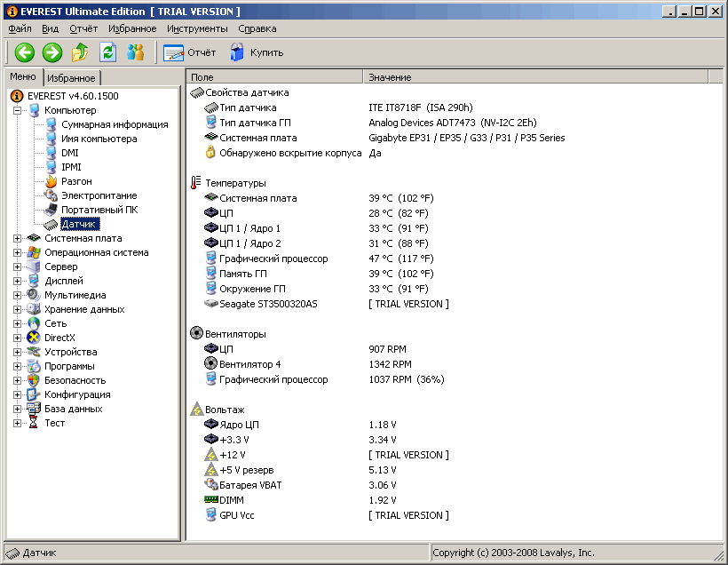This screenshot has height=565, width=728.
Task: Switch to the Избранное tab
Action: tap(71, 78)
